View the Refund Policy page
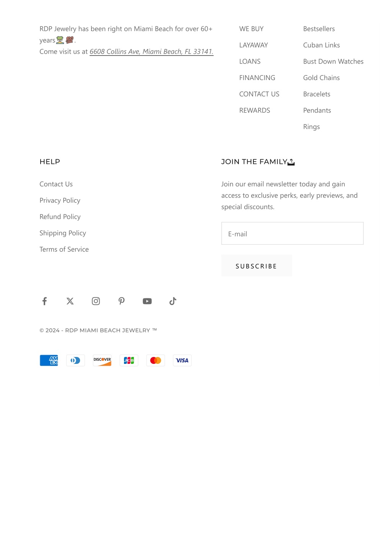392x555 pixels. [x=60, y=217]
